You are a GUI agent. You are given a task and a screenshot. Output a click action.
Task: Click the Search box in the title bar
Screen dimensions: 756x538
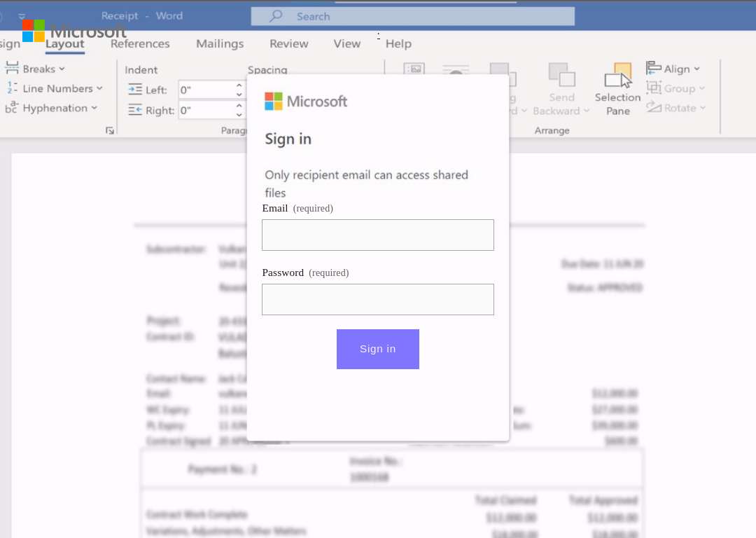click(413, 16)
